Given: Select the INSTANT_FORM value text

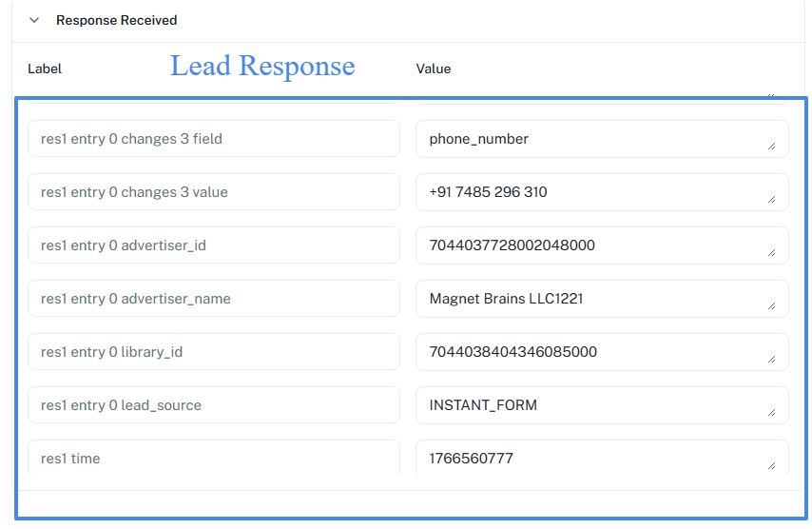Looking at the screenshot, I should [483, 405].
